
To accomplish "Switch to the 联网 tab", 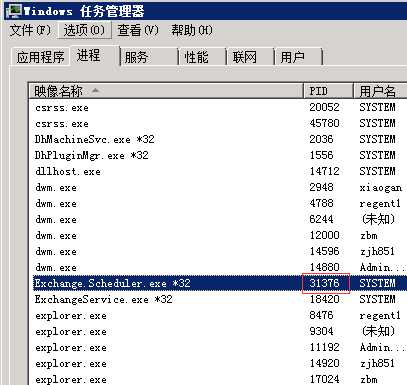I will (x=251, y=57).
